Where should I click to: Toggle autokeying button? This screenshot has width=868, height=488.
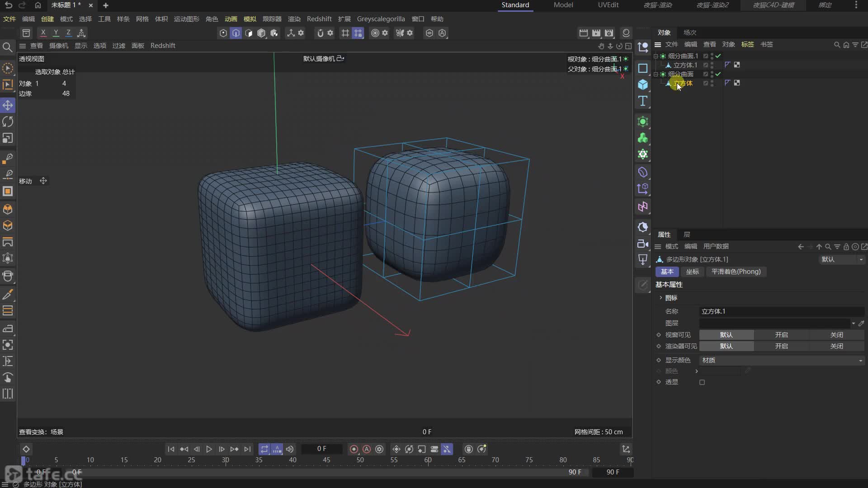[x=367, y=449]
